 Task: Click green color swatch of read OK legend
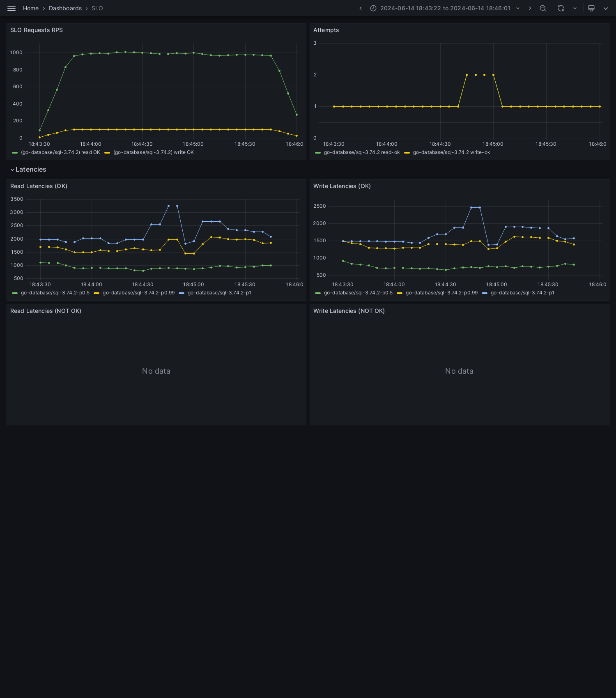click(x=15, y=153)
